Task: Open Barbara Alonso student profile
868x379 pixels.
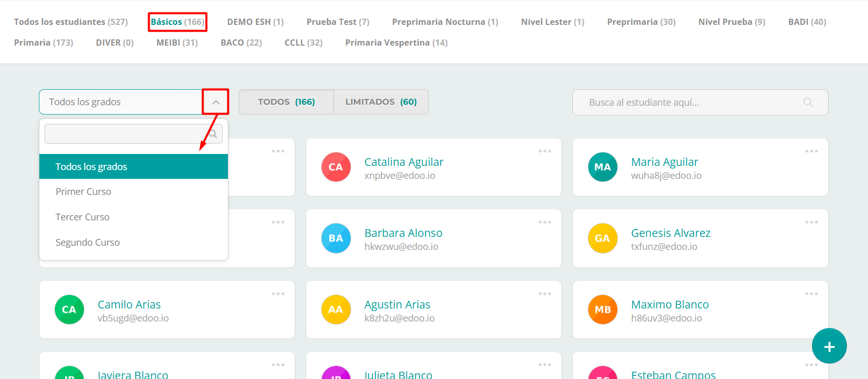Action: tap(403, 233)
